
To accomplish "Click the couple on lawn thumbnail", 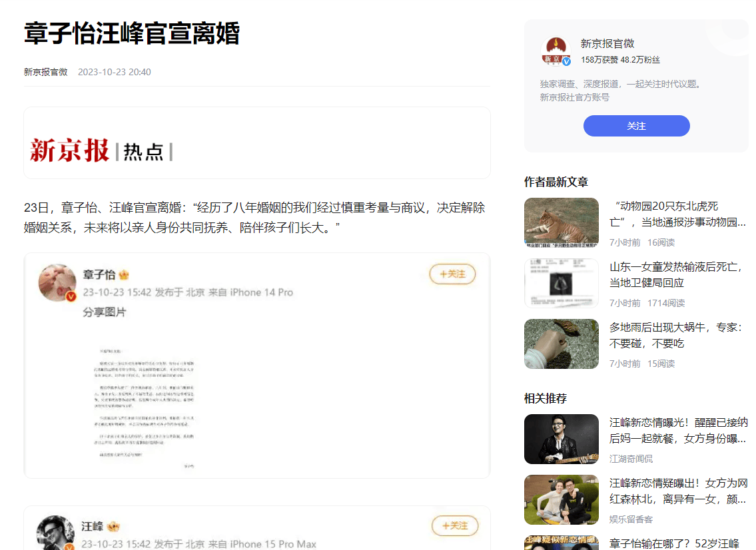I will click(x=562, y=500).
